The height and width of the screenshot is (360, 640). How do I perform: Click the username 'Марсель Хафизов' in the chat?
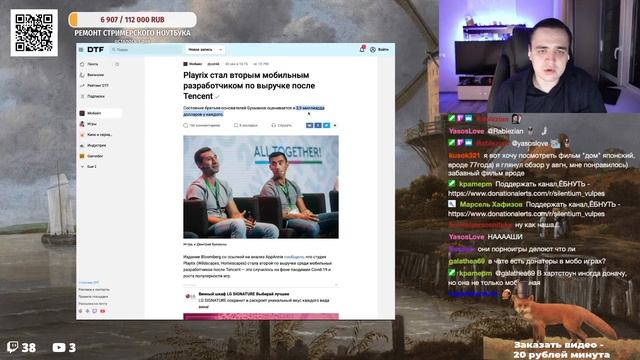491,204
